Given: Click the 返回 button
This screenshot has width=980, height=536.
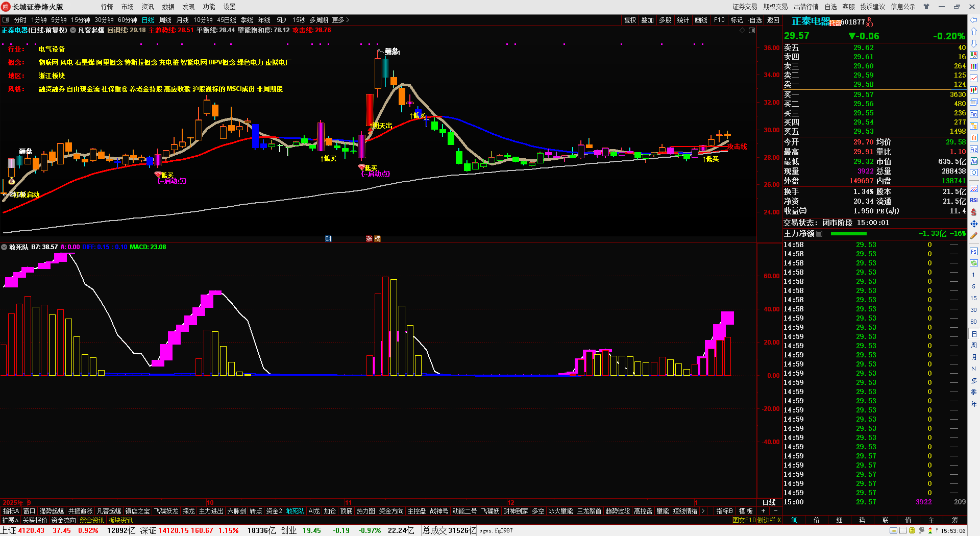Looking at the screenshot, I should 773,20.
